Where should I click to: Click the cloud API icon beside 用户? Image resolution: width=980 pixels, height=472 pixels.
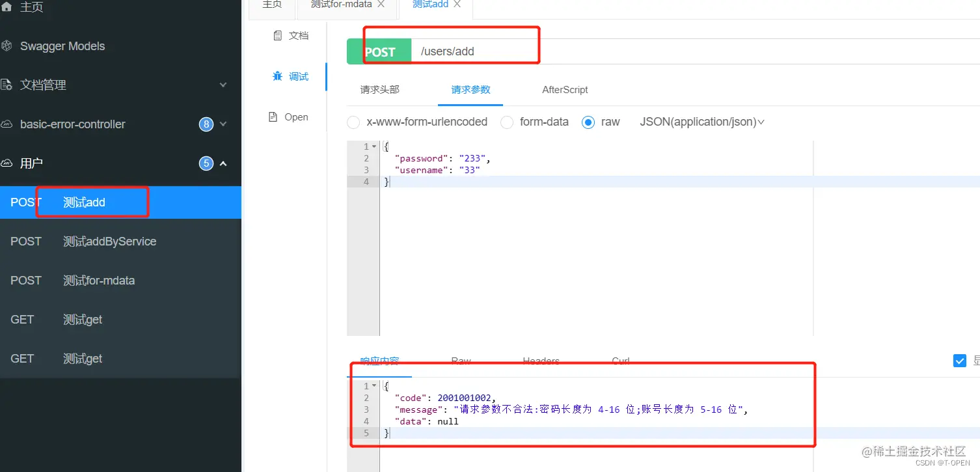(x=9, y=163)
